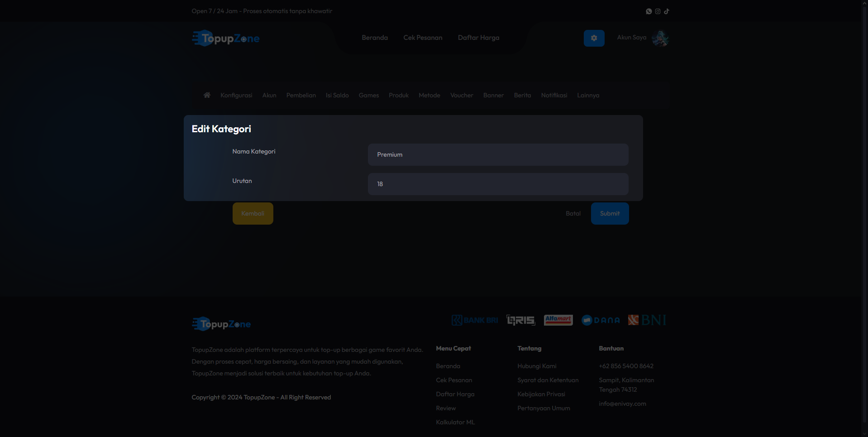The image size is (868, 437).
Task: Open the Metode admin menu
Action: point(429,95)
